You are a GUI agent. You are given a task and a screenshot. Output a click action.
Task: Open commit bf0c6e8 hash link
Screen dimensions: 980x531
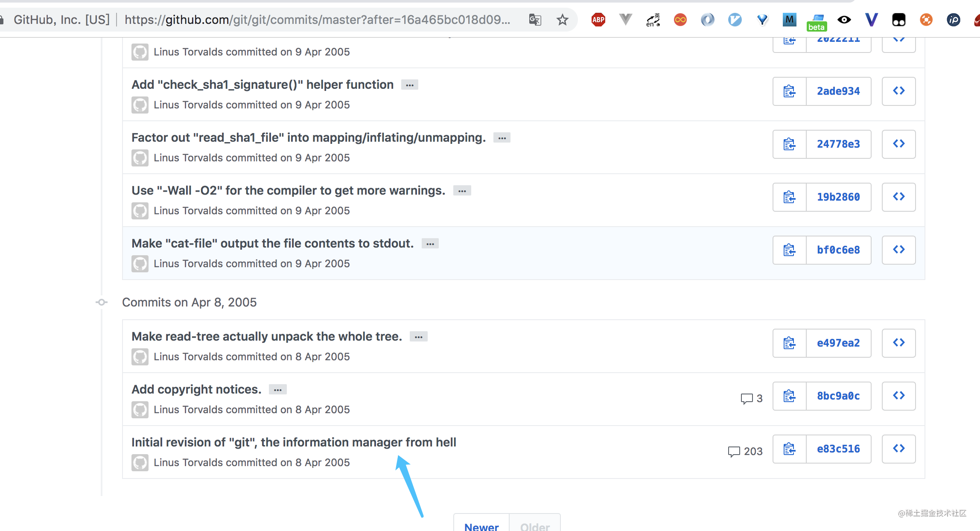(x=839, y=250)
